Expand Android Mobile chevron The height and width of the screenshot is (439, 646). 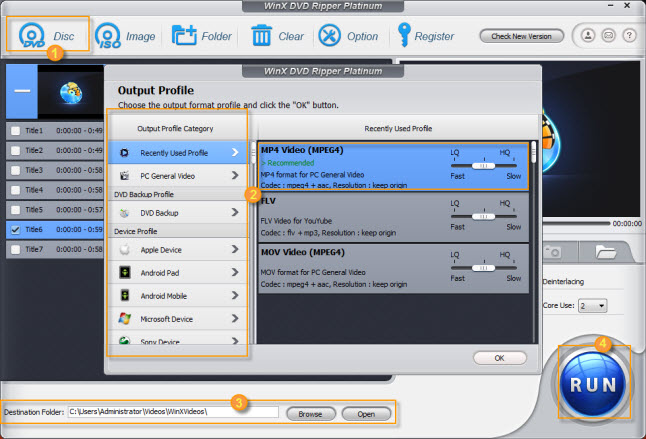point(235,295)
